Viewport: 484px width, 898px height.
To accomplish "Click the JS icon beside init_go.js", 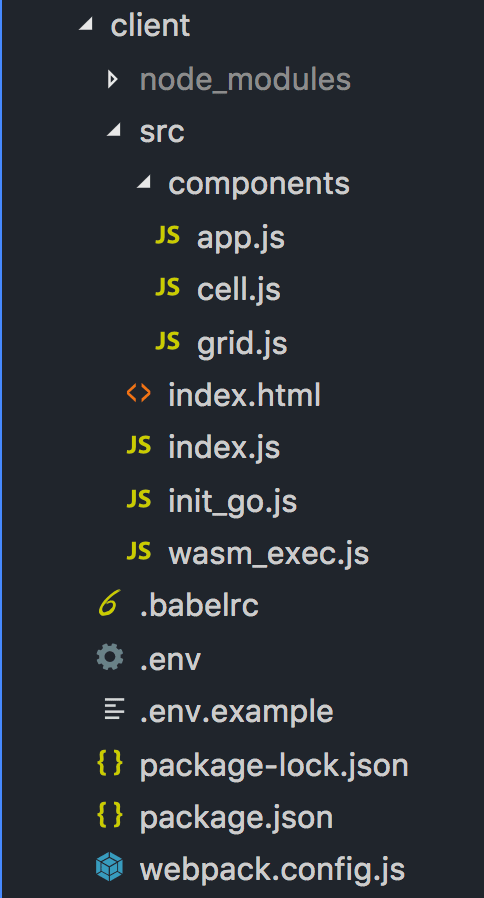I will 139,499.
